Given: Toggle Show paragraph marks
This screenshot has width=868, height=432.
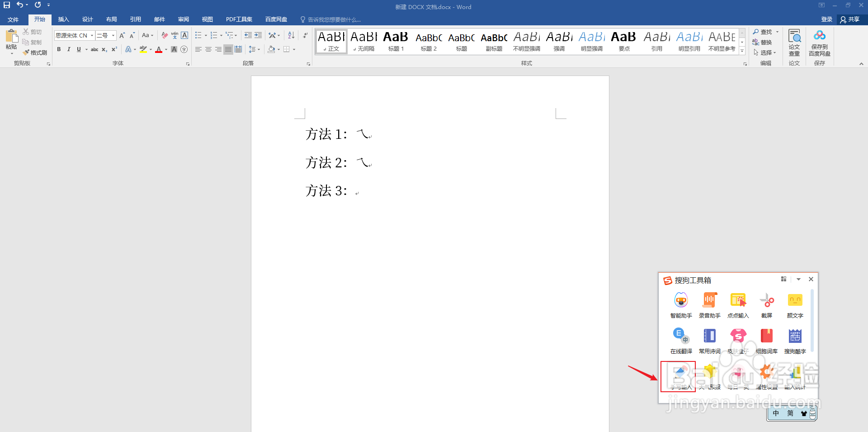Looking at the screenshot, I should click(305, 35).
